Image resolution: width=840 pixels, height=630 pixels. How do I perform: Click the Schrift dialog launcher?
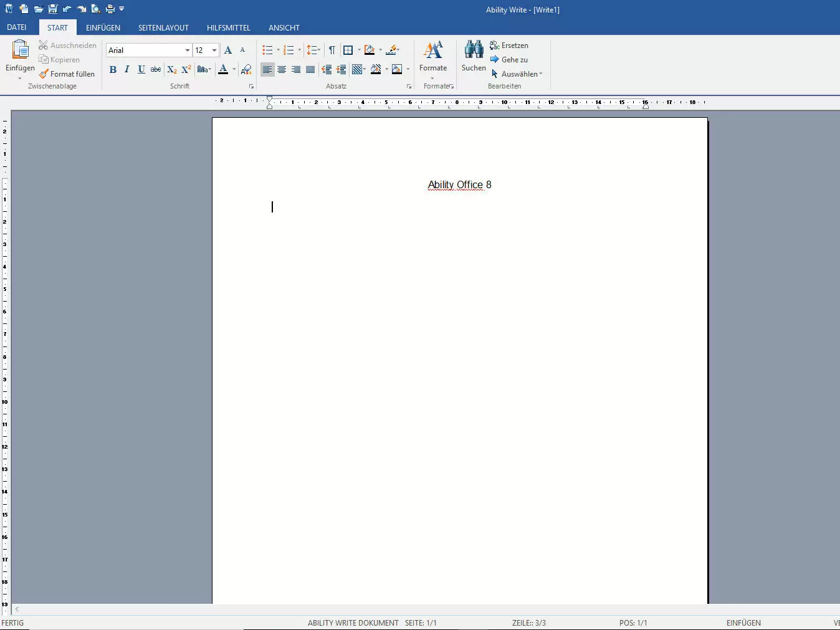pyautogui.click(x=251, y=87)
